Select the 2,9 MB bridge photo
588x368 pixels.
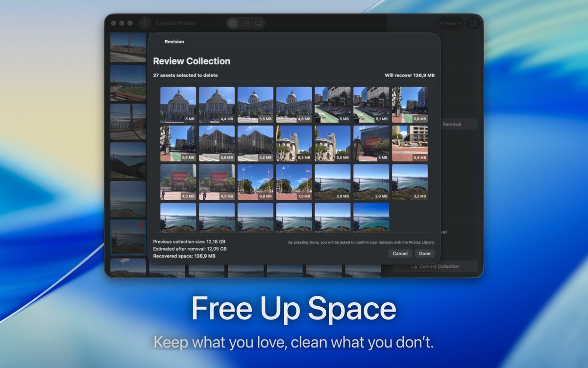(x=332, y=182)
